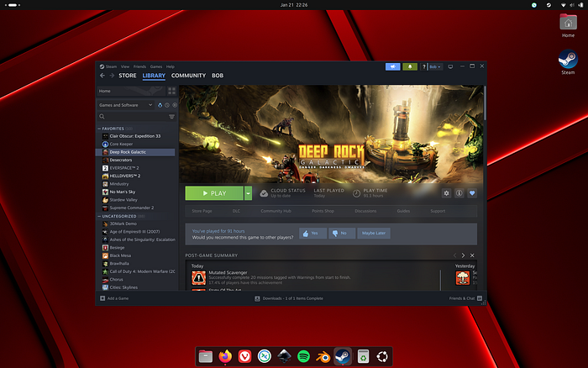
Task: Open the Files manager from dock
Action: tap(206, 356)
